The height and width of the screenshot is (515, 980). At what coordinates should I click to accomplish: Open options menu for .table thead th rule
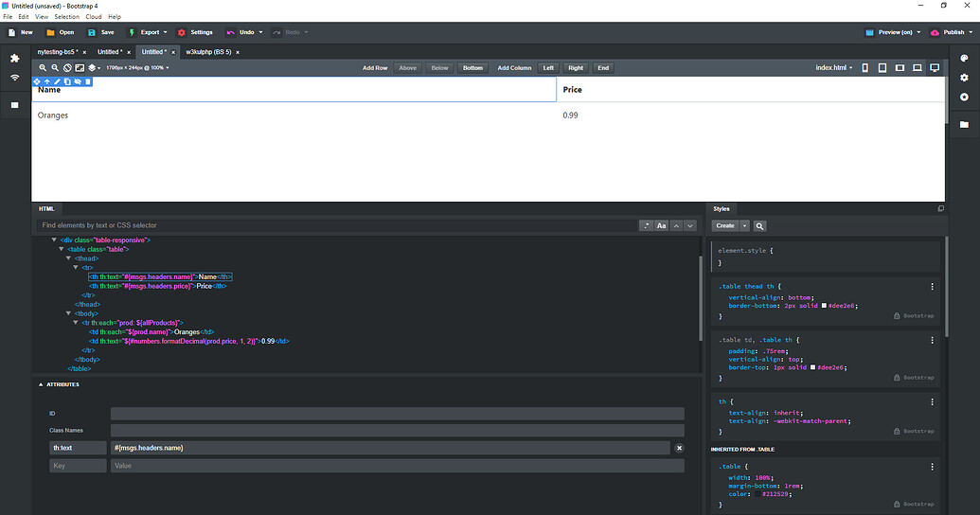(932, 287)
